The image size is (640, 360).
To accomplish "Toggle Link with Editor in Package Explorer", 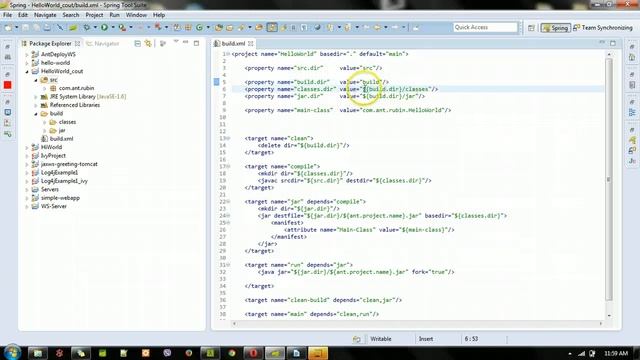I will click(148, 43).
